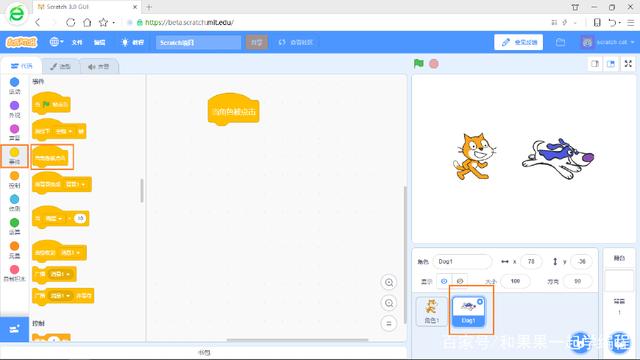Open message dropdown in 'when I receive' block
This screenshot has width=640, height=360.
click(71, 253)
